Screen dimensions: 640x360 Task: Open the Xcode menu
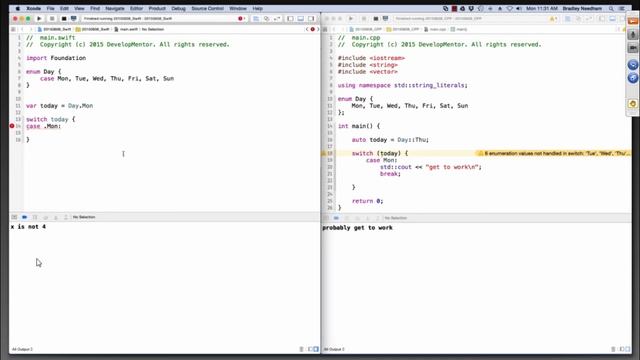click(33, 9)
